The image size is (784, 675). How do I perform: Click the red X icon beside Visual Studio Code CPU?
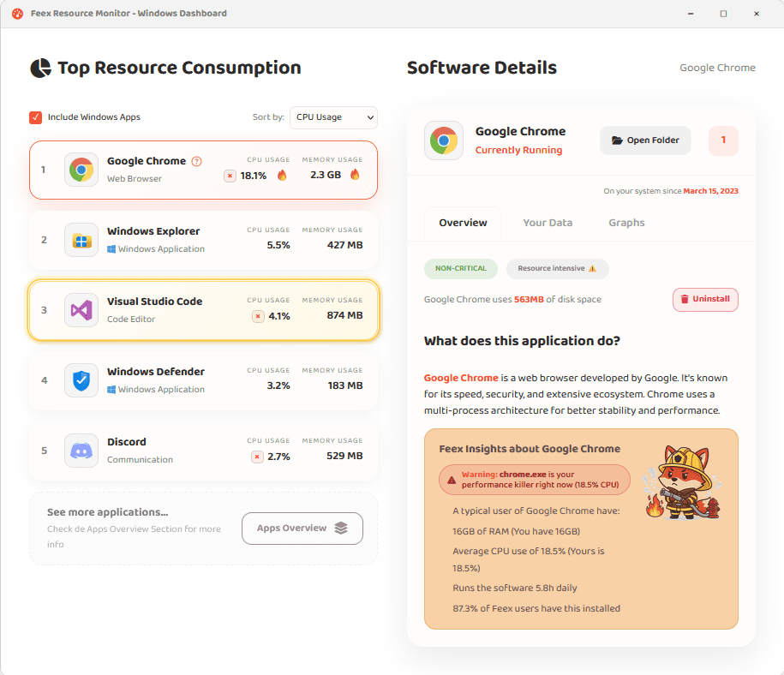point(257,316)
